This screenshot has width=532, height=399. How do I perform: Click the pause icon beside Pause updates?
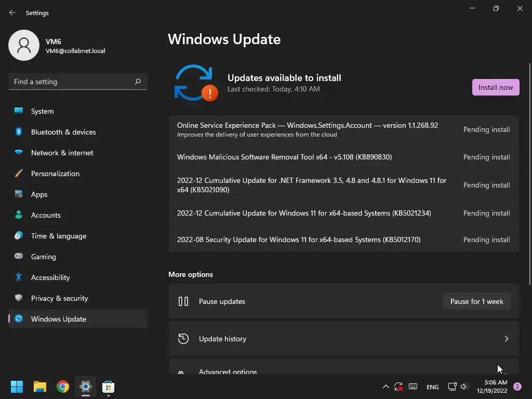[183, 301]
